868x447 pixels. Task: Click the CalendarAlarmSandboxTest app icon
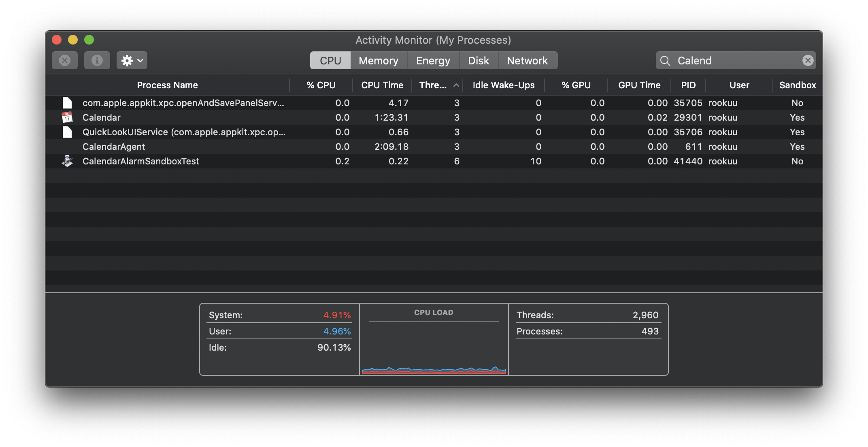67,161
